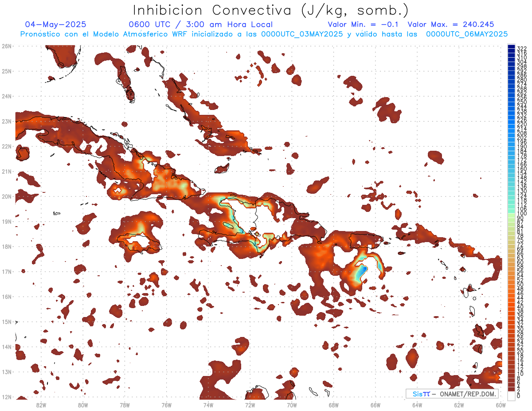
Task: Click the white colorbar swatch labeled 0
Action: pyautogui.click(x=512, y=395)
